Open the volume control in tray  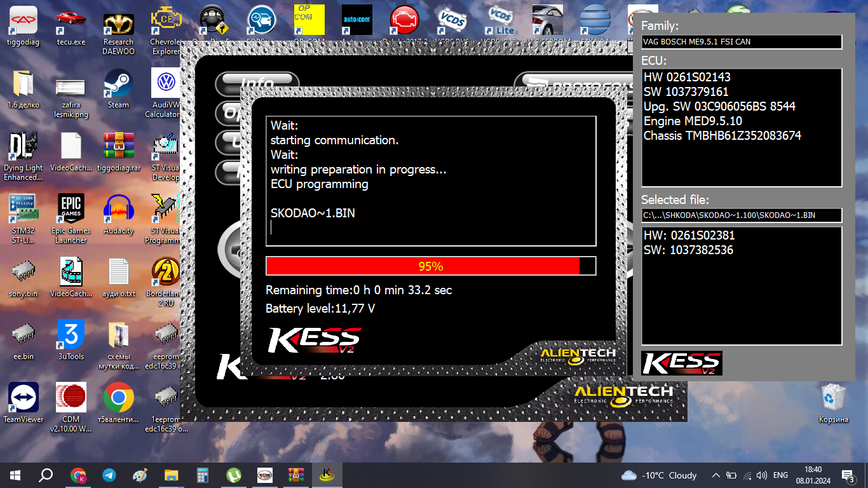pos(762,475)
